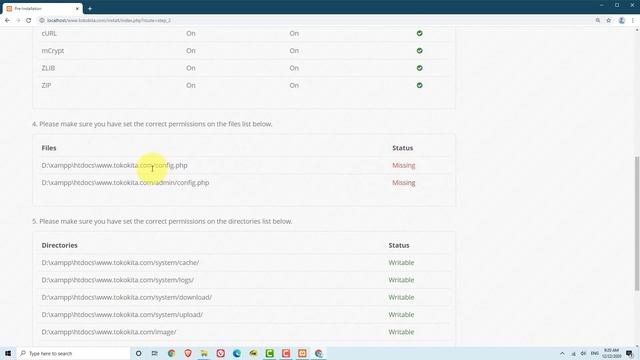Click the page vertical scrollbar thumb
The width and height of the screenshot is (640, 360).
click(x=637, y=223)
